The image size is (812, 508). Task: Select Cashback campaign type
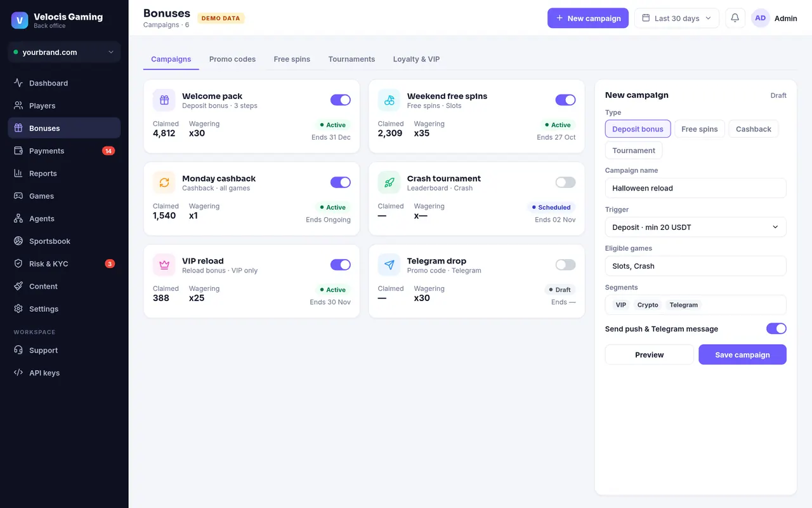tap(754, 129)
